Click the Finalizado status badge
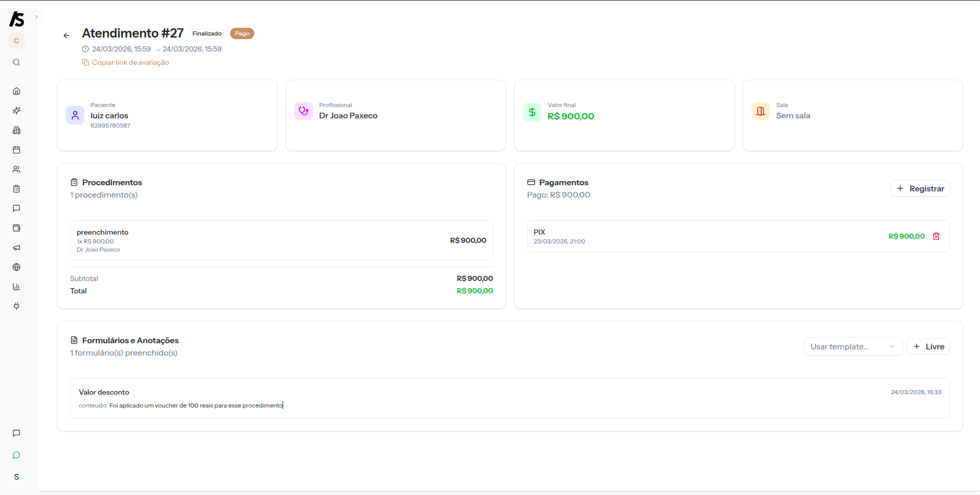980x495 pixels. coord(207,33)
